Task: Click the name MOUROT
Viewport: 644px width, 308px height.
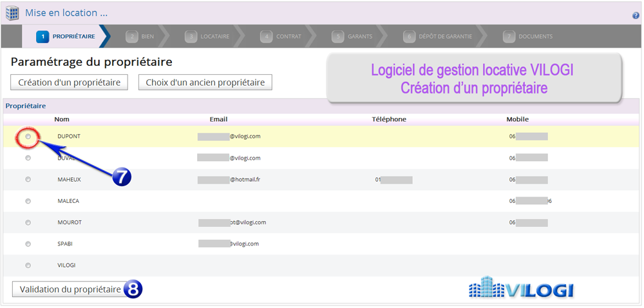Action: click(x=70, y=222)
